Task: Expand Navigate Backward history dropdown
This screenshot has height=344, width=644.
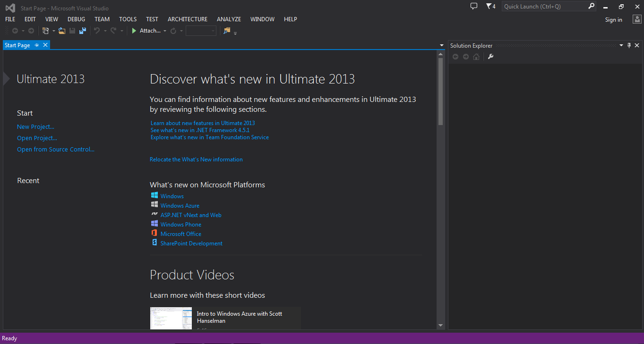Action: coord(23,31)
